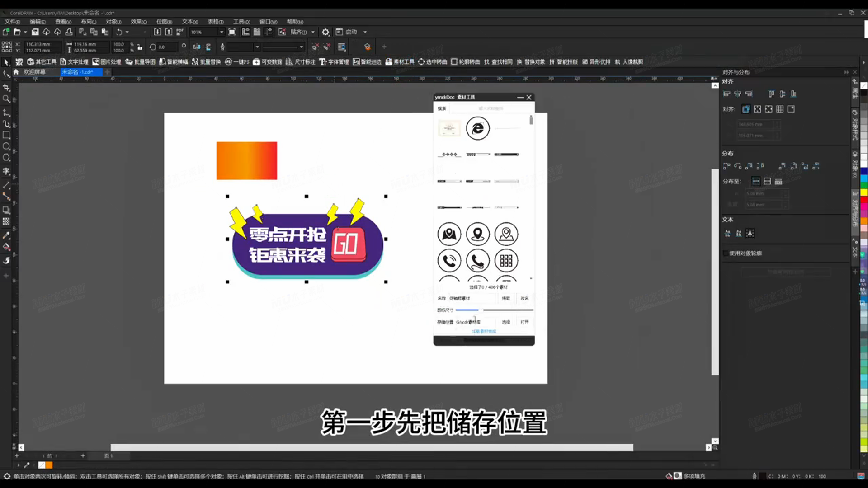Toggle distribute to selection extent option
Viewport: 868px width, 488px height.
point(756,182)
